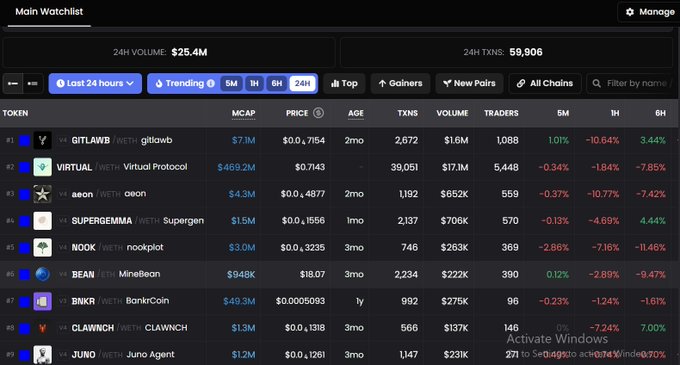Click the Trending info icon

tap(211, 83)
